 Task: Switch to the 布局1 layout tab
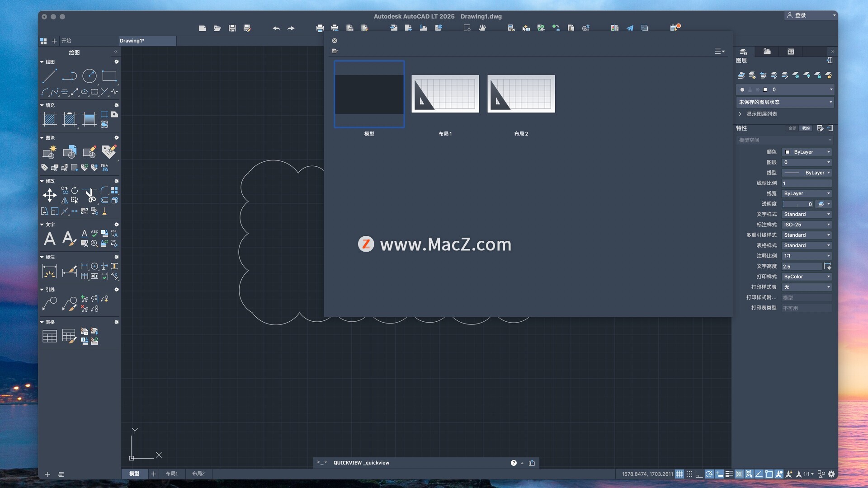172,474
